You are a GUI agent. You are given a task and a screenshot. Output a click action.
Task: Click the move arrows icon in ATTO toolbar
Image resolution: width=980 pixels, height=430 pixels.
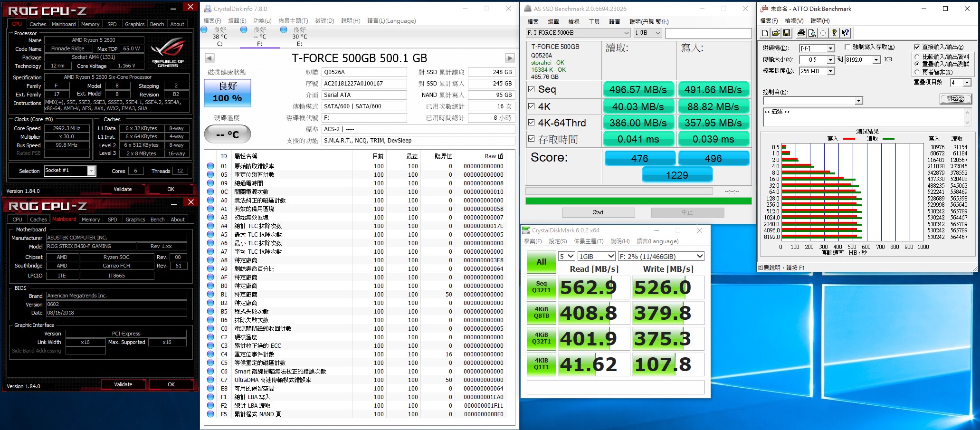click(823, 33)
